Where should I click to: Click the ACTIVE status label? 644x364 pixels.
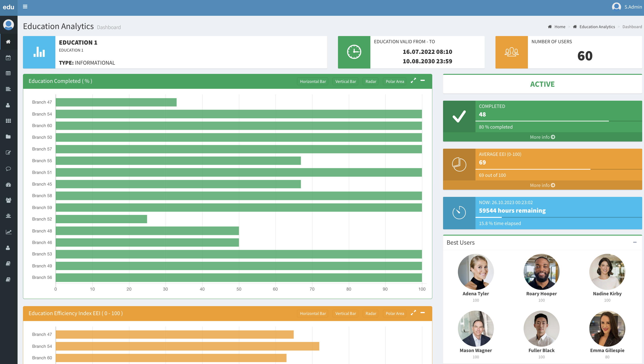coord(543,84)
